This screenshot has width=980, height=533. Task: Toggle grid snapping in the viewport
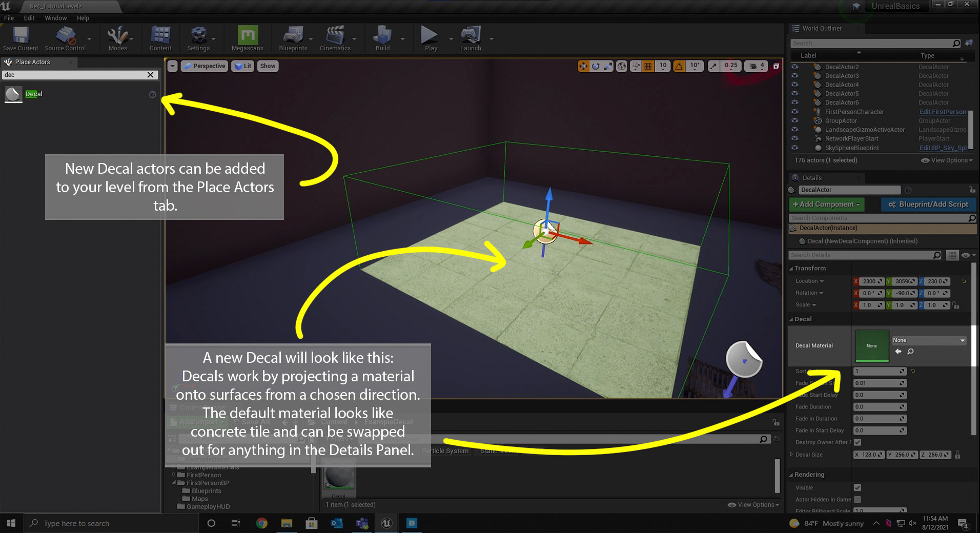click(x=648, y=66)
